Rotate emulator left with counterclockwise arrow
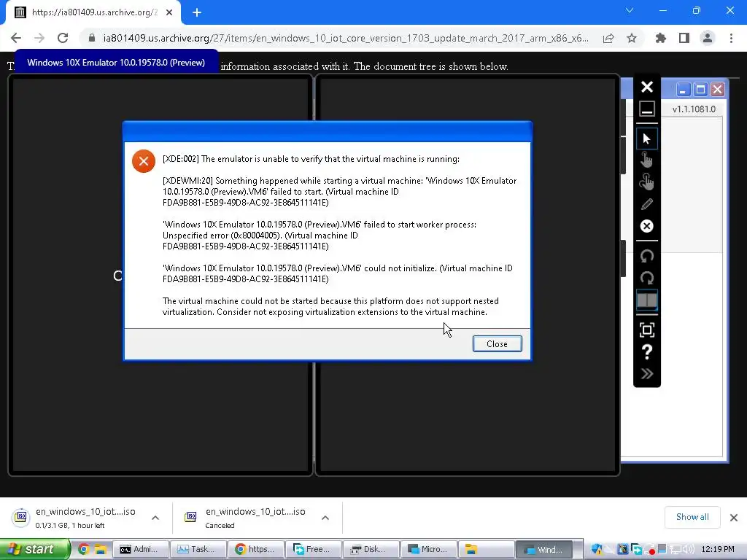Viewport: 747px width, 560px height. pyautogui.click(x=646, y=256)
